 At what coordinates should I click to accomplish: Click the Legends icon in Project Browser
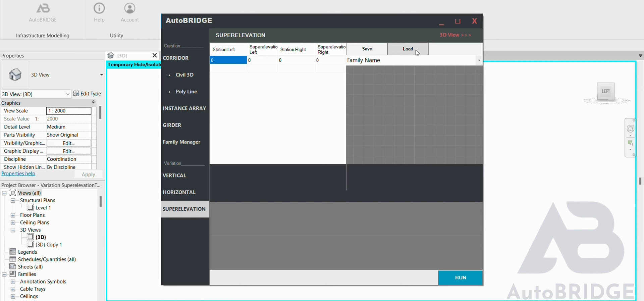click(13, 252)
